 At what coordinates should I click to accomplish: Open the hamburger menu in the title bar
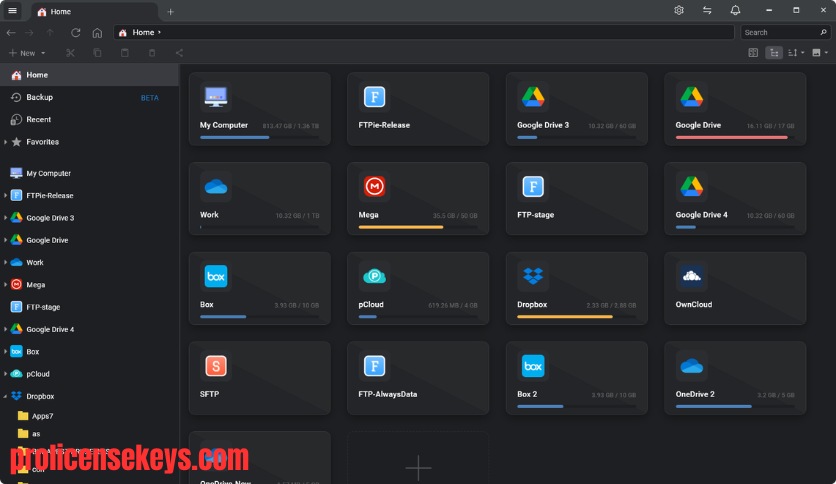(12, 11)
